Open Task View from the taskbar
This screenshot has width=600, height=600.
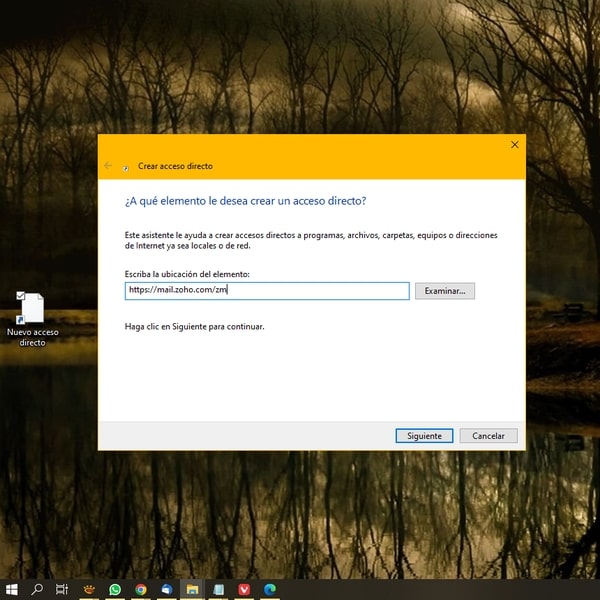[x=62, y=589]
